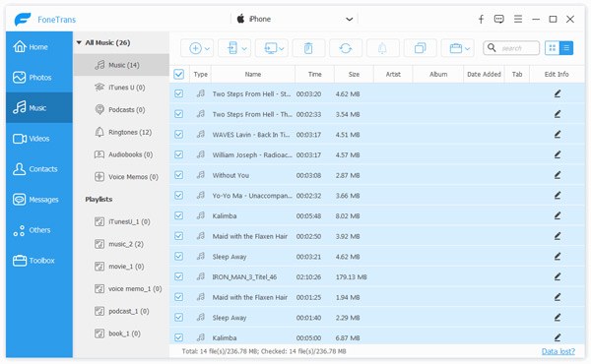Select Ringtones (12) category
The width and height of the screenshot is (591, 364).
pos(122,132)
